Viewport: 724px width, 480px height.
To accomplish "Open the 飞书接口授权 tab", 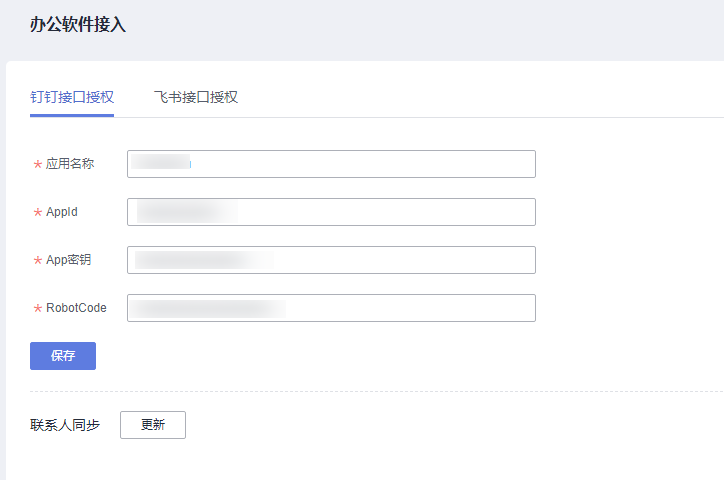I will [196, 97].
